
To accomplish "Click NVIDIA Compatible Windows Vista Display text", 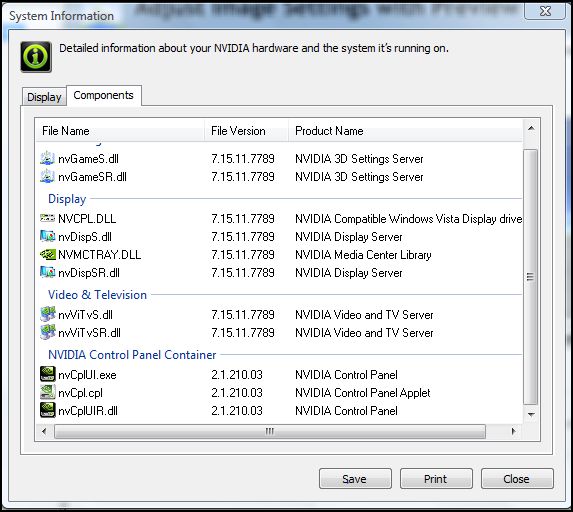I will [408, 219].
